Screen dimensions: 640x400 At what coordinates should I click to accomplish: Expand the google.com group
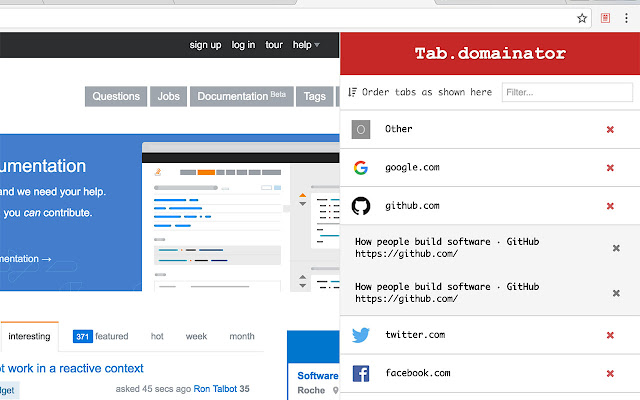click(490, 167)
